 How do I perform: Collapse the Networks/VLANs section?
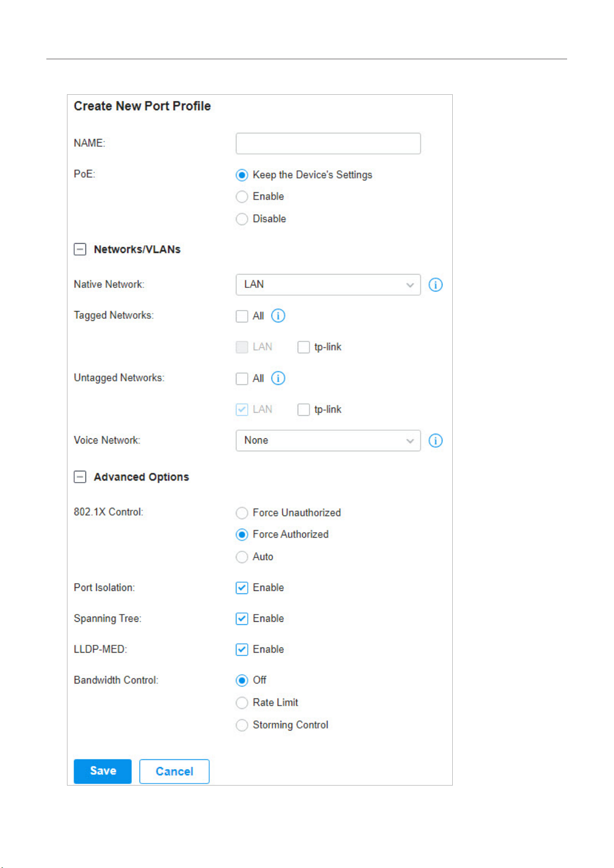(x=80, y=249)
